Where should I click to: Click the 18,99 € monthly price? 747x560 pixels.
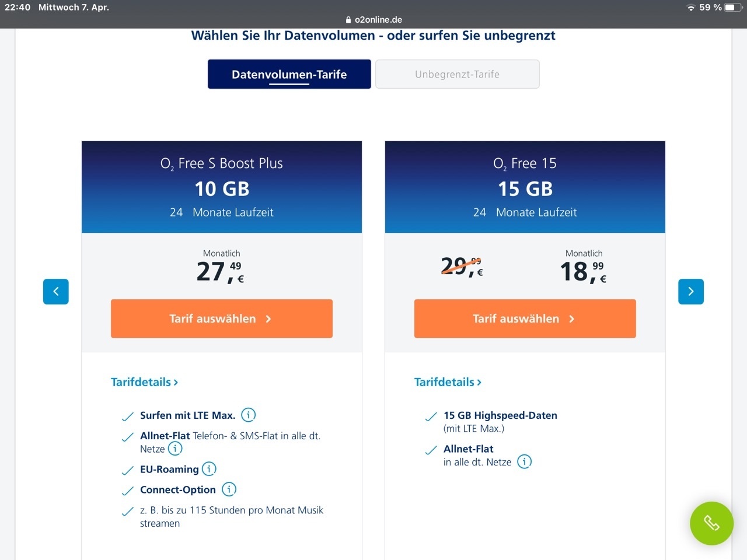(583, 271)
